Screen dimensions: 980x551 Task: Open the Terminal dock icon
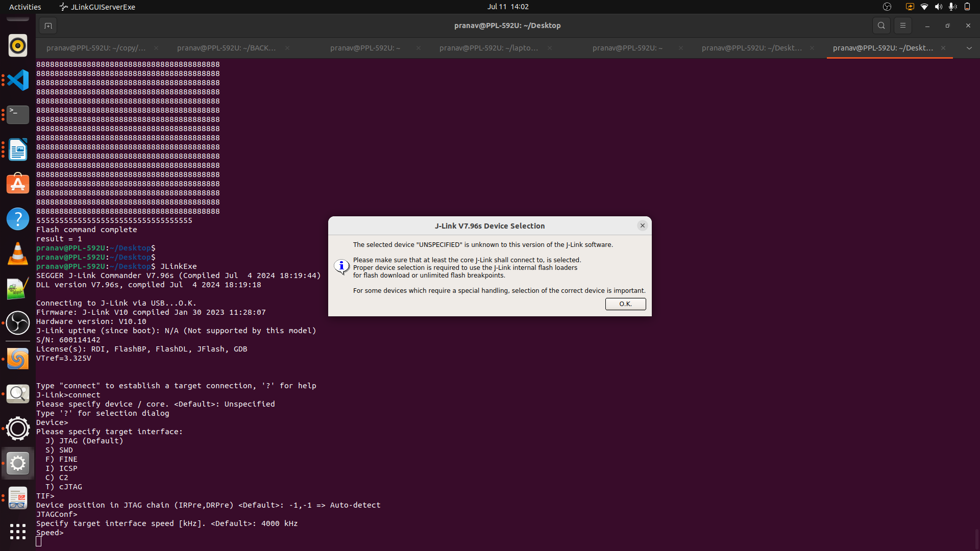tap(18, 115)
